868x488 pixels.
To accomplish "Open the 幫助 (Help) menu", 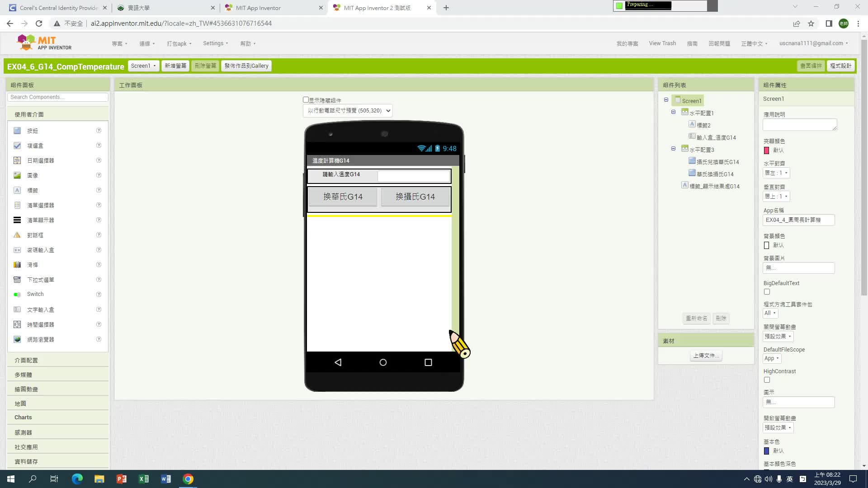I will point(248,44).
